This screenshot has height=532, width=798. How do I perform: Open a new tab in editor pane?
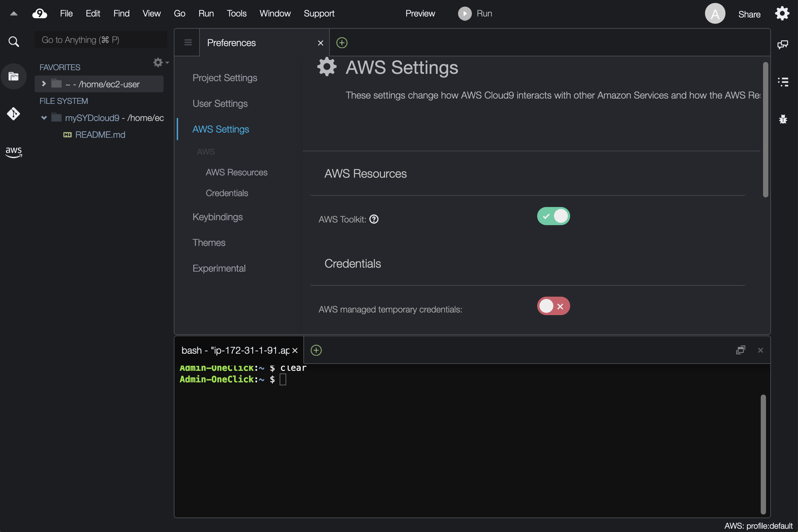point(342,43)
